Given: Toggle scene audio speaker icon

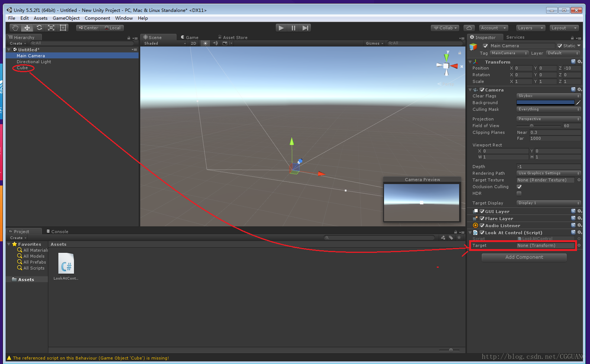Looking at the screenshot, I should (x=215, y=43).
